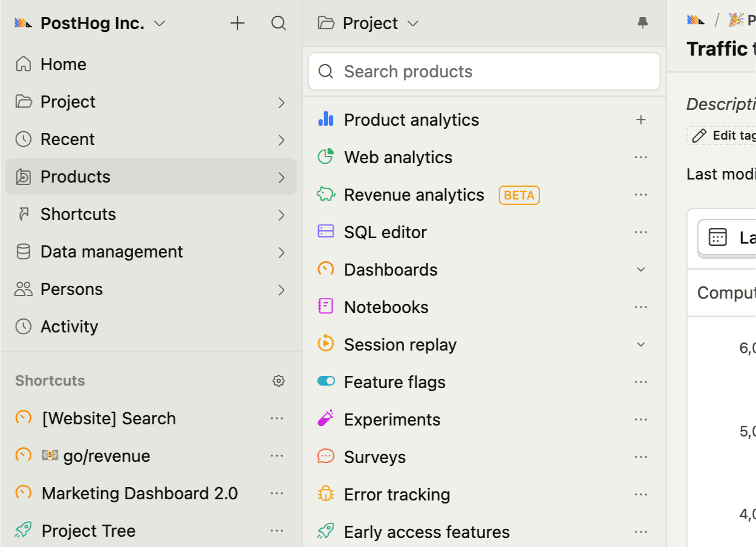Screen dimensions: 756x547
Task: Click the plus icon beside PostHog Inc.
Action: coord(238,24)
